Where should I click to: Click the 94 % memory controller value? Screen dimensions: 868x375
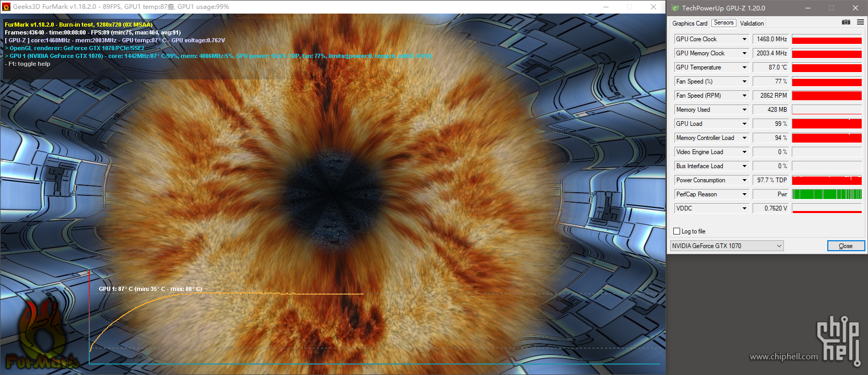tap(770, 138)
